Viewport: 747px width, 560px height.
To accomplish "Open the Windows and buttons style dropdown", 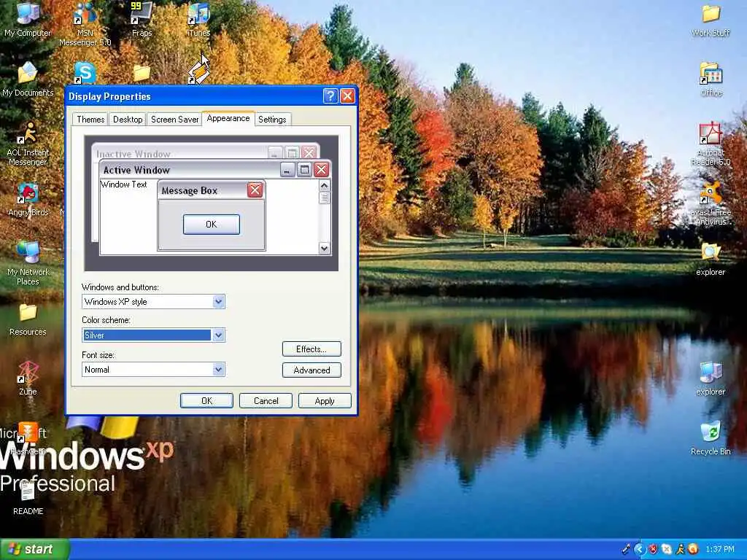I will (x=218, y=301).
